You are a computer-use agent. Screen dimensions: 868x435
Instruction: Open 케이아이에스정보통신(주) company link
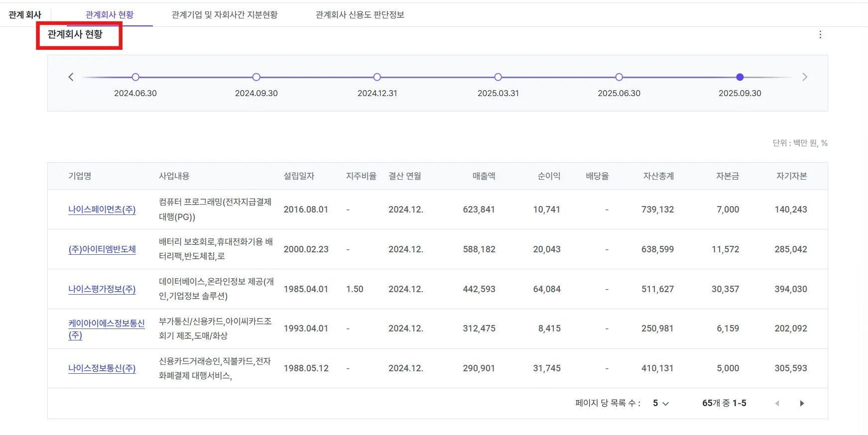point(106,324)
